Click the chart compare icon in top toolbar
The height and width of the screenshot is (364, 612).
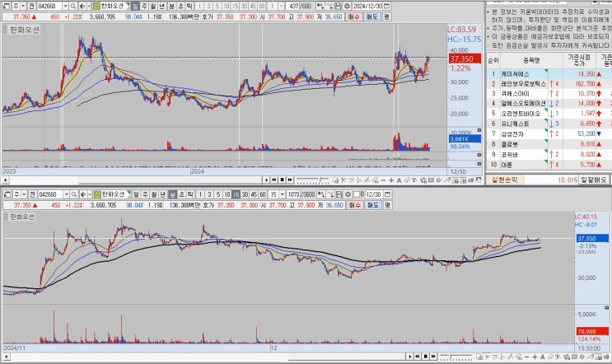329,6
